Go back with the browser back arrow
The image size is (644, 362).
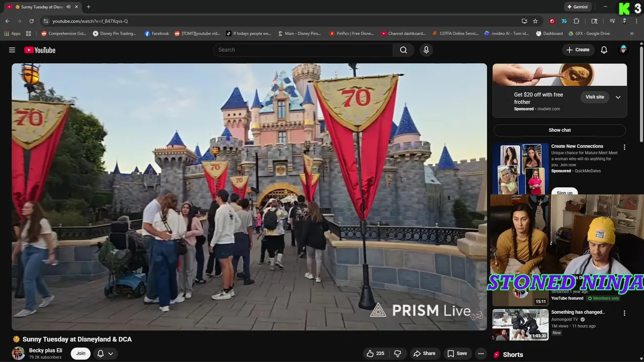[x=7, y=21]
